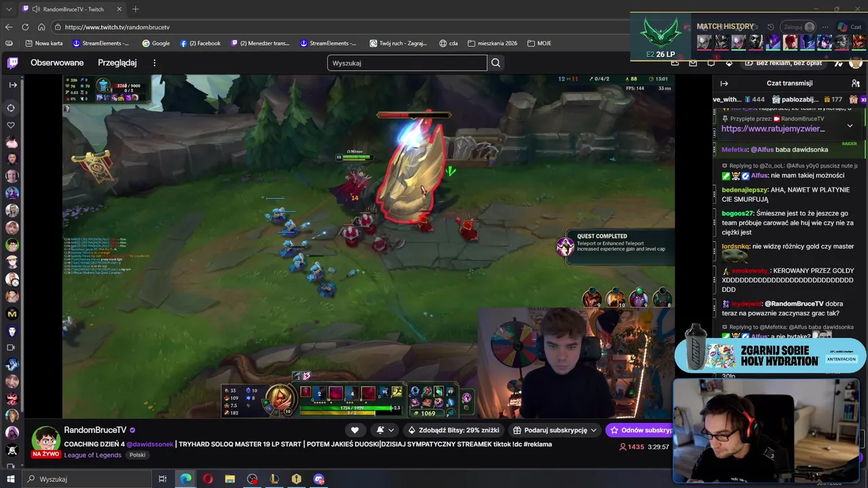Go back in browser
The height and width of the screenshot is (488, 868).
[9, 27]
